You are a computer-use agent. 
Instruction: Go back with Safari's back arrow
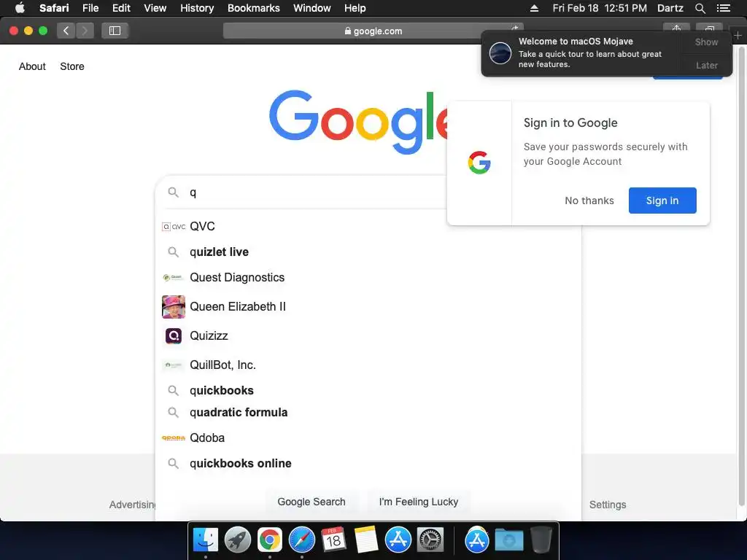[x=66, y=31]
